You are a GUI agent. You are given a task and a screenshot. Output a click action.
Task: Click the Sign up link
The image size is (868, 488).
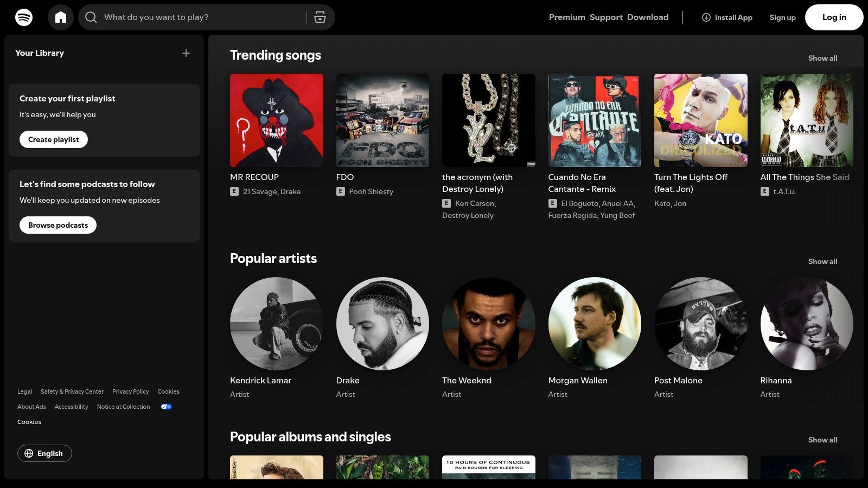782,17
